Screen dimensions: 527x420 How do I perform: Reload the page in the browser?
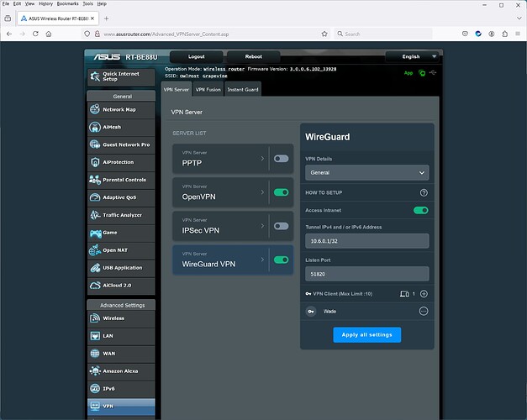pos(35,34)
